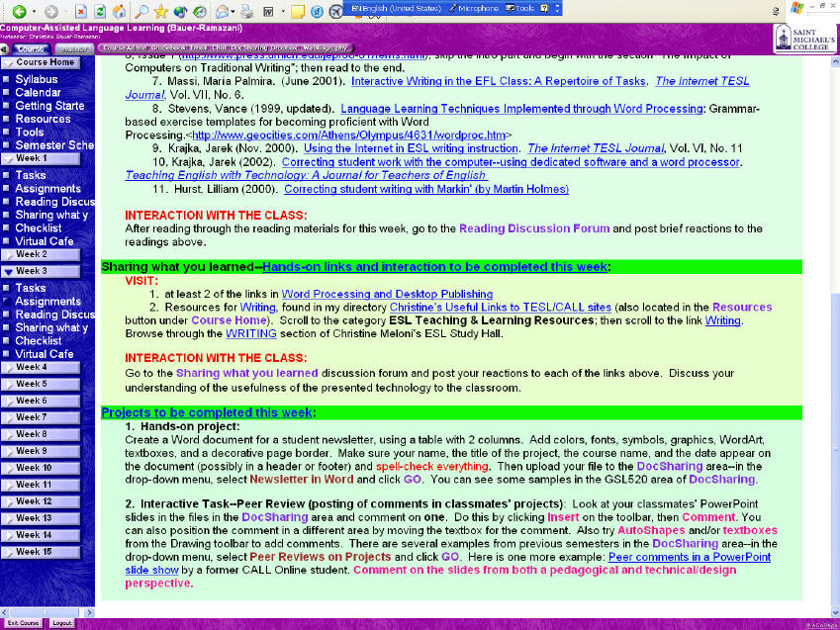Image resolution: width=840 pixels, height=630 pixels.
Task: Click the browser Back arrow button
Action: pos(18,11)
